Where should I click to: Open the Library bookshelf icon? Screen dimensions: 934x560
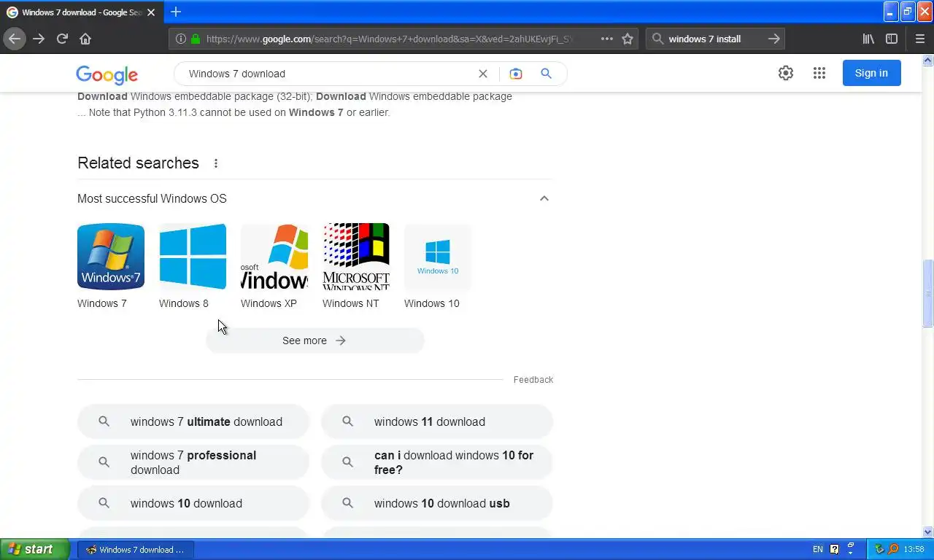pos(868,39)
